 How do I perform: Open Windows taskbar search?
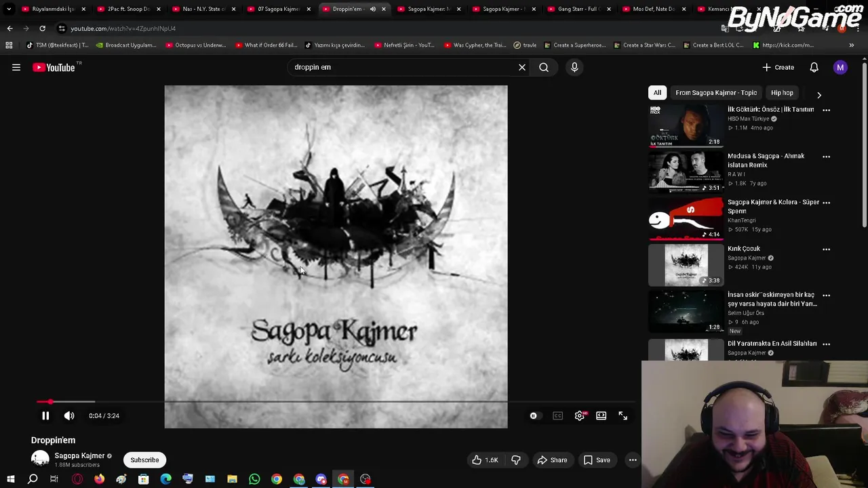[x=33, y=479]
